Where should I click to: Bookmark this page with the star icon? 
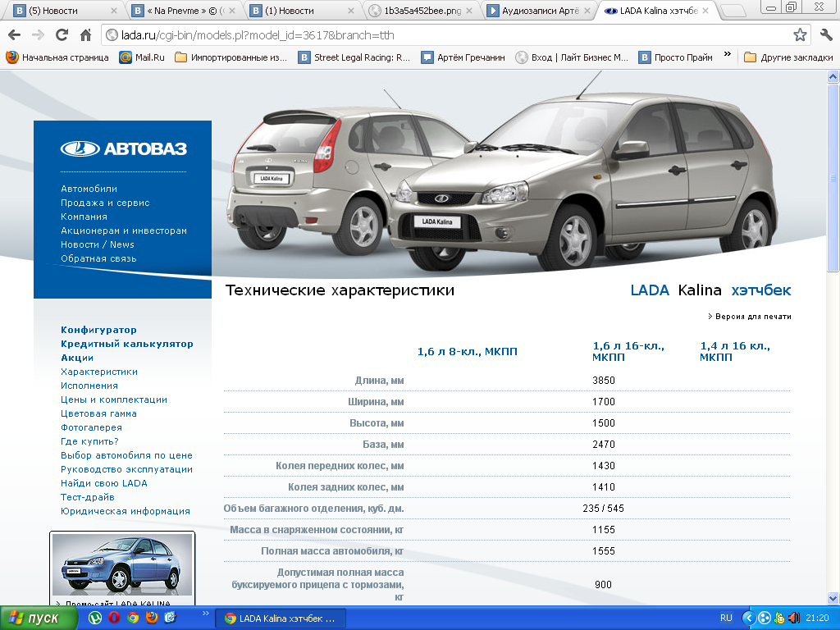(x=800, y=35)
